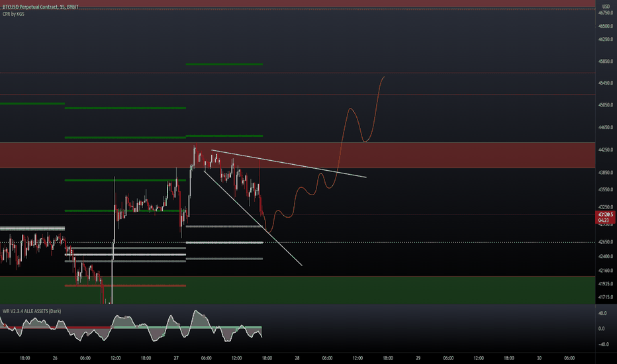
Task: Click the date 26 on time axis
Action: tap(55, 358)
